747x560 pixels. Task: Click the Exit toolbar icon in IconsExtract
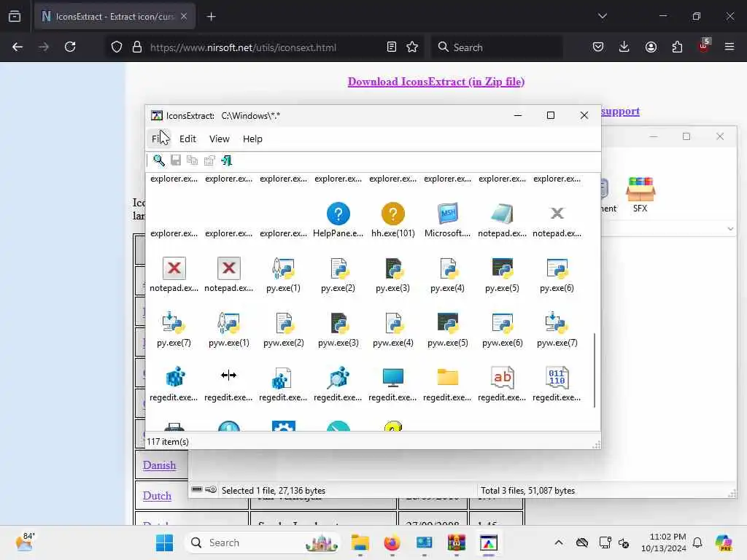pos(227,160)
